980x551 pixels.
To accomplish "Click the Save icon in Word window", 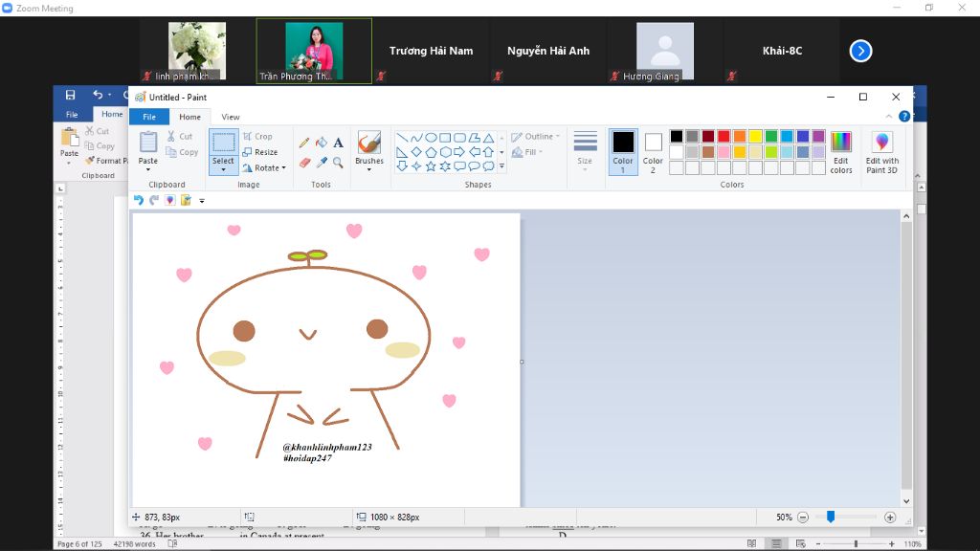I will pyautogui.click(x=70, y=95).
